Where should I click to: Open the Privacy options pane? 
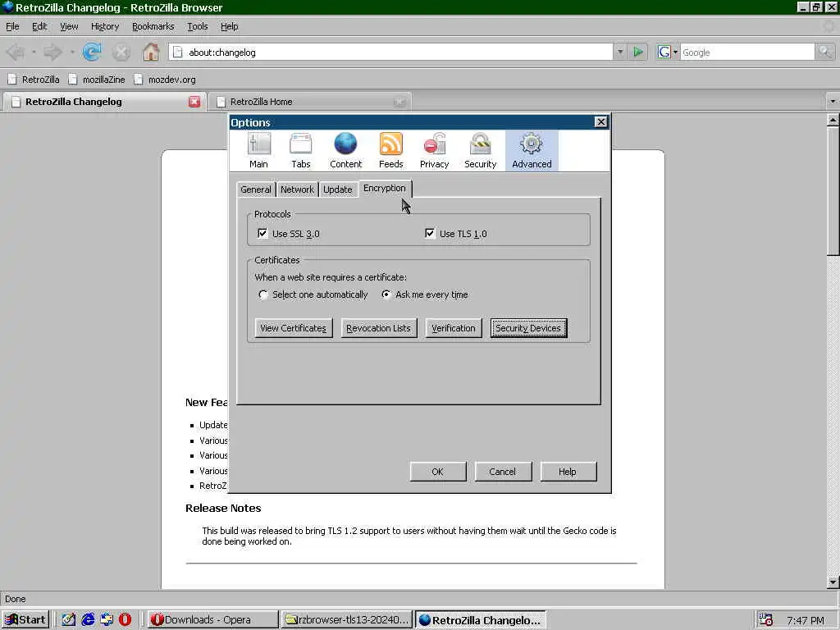point(434,151)
